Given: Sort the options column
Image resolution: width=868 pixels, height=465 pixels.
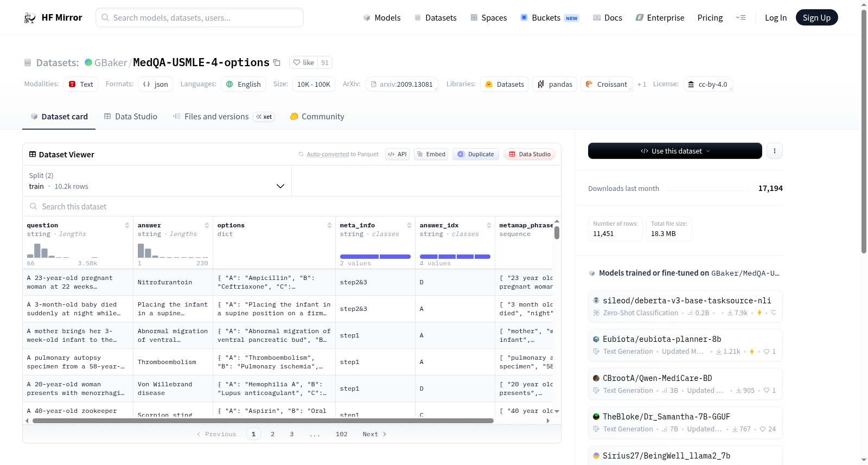Looking at the screenshot, I should 329,225.
